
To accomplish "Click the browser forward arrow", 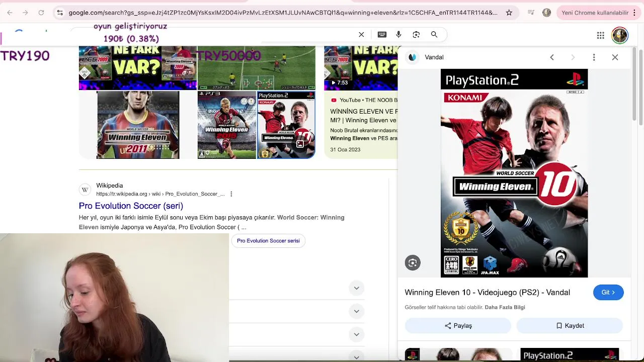I will tap(26, 13).
